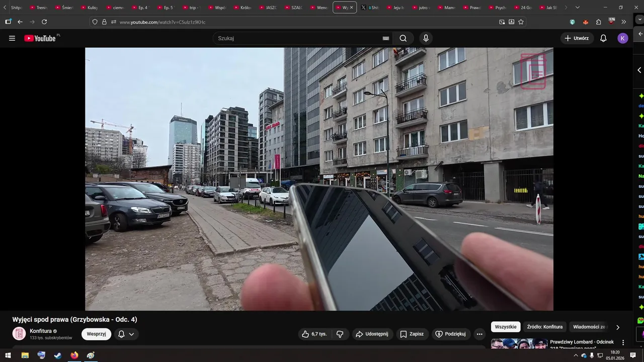Click the Utwórz create button
Screen dimensions: 644x362
click(x=577, y=38)
